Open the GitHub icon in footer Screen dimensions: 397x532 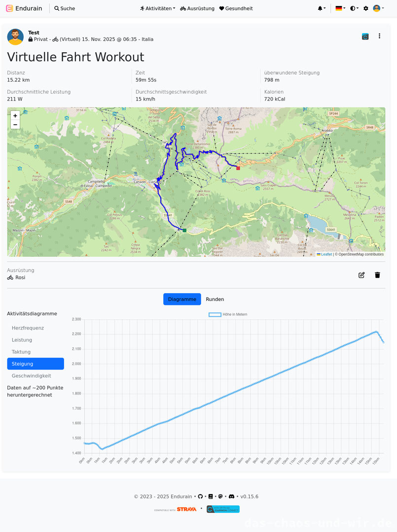pyautogui.click(x=200, y=497)
